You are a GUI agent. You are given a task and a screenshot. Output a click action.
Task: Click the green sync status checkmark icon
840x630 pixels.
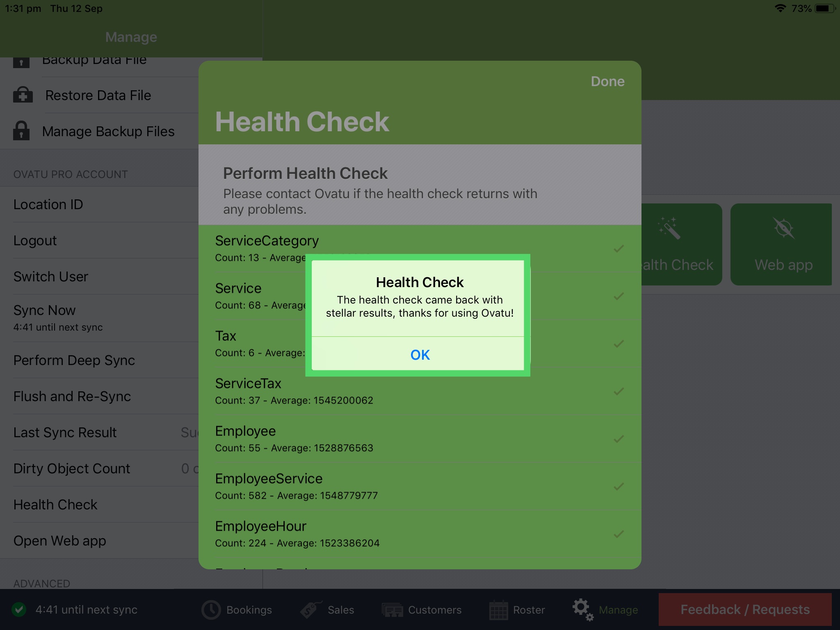pos(19,609)
